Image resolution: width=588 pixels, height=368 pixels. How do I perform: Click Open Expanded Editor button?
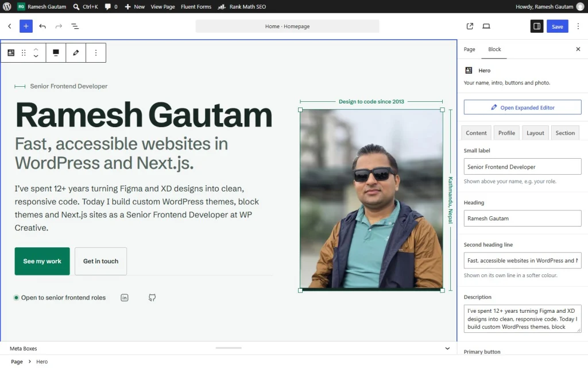[x=523, y=108]
